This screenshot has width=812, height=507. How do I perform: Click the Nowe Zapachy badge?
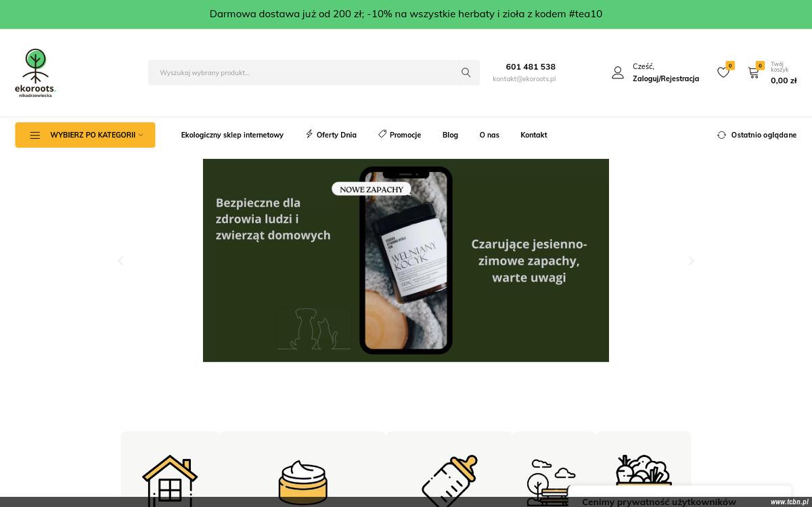[371, 190]
